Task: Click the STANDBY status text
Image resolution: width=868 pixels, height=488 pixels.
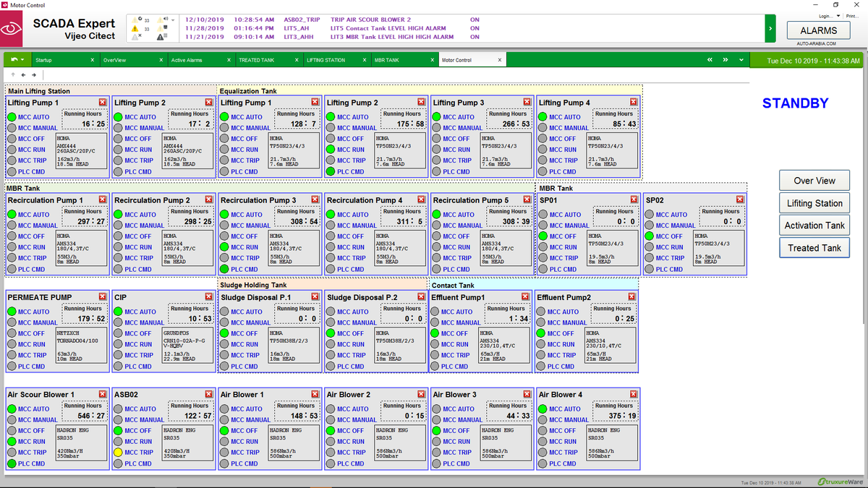Action: coord(795,103)
